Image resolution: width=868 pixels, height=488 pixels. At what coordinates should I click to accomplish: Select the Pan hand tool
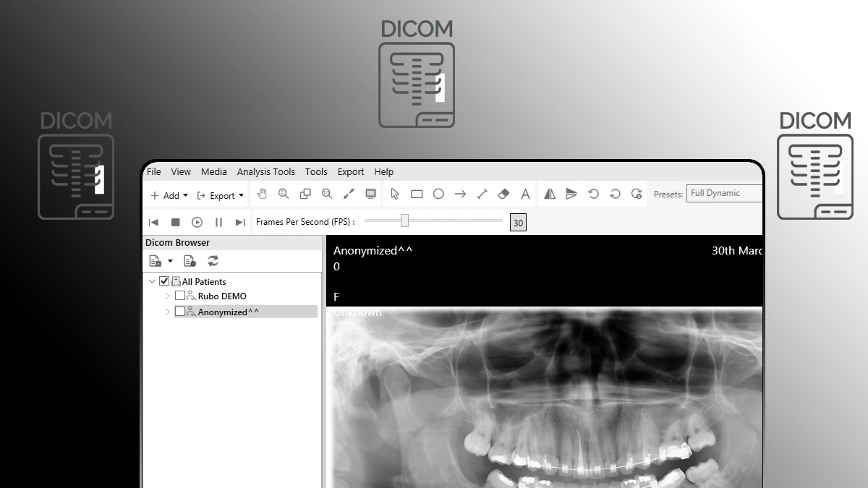coord(262,194)
